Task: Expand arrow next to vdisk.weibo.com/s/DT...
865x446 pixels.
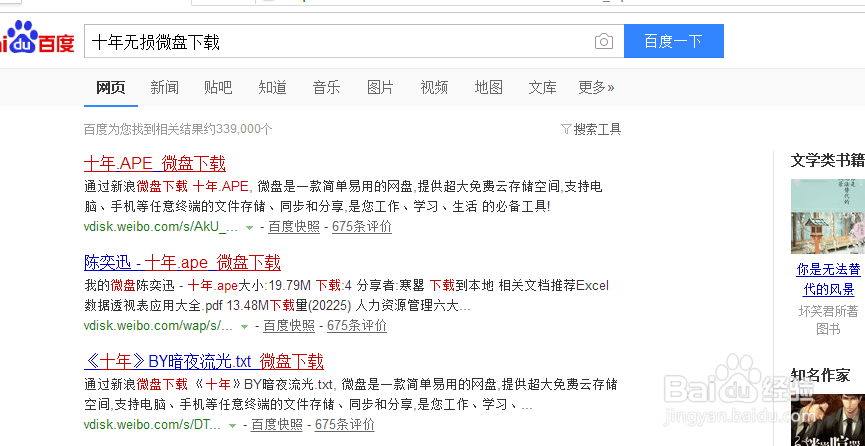Action: point(232,425)
